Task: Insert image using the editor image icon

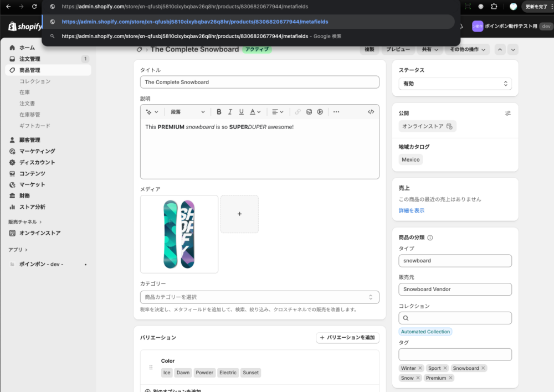Action: coord(309,112)
